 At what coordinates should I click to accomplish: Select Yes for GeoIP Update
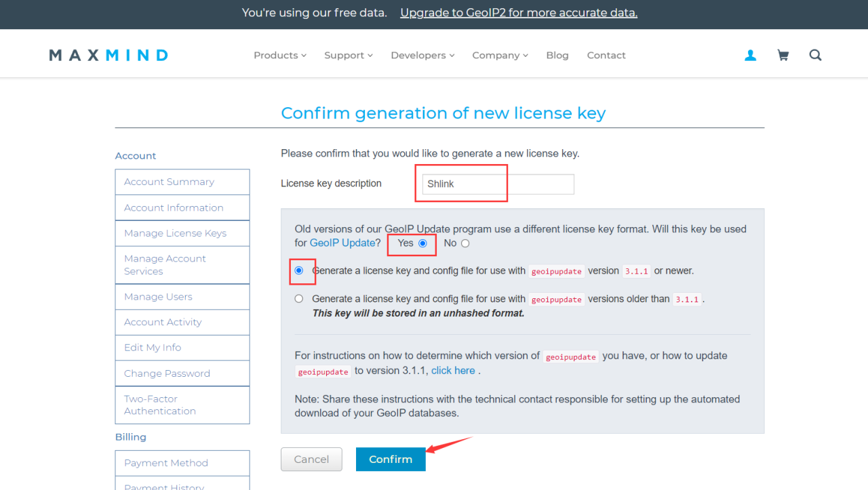point(423,243)
